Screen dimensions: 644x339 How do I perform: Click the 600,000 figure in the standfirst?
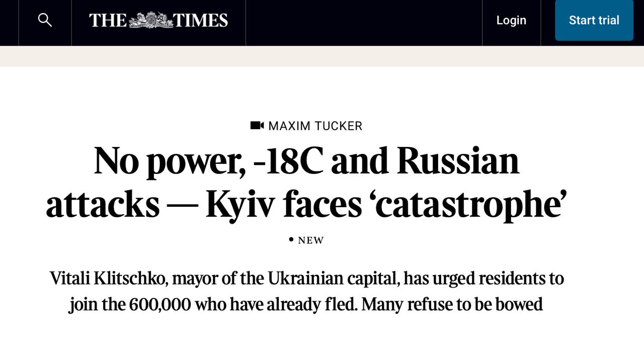(160, 304)
